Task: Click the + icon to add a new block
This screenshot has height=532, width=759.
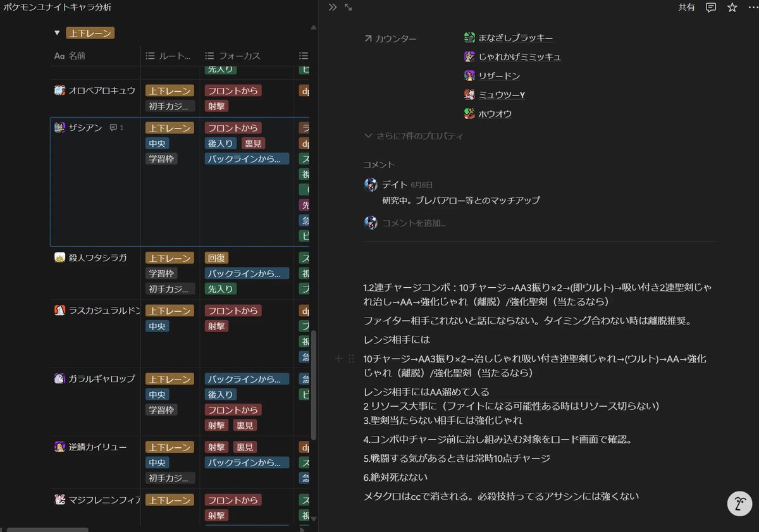Action: coord(339,359)
